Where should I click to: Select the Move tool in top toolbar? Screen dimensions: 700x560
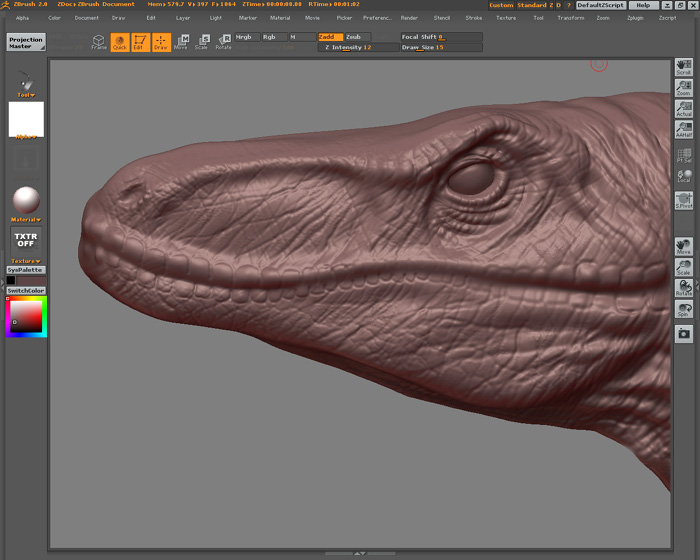click(181, 42)
